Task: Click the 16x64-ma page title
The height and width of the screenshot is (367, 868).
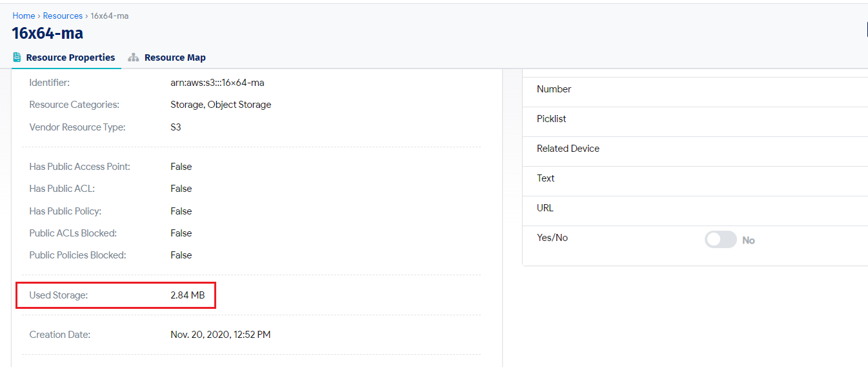Action: click(x=48, y=33)
